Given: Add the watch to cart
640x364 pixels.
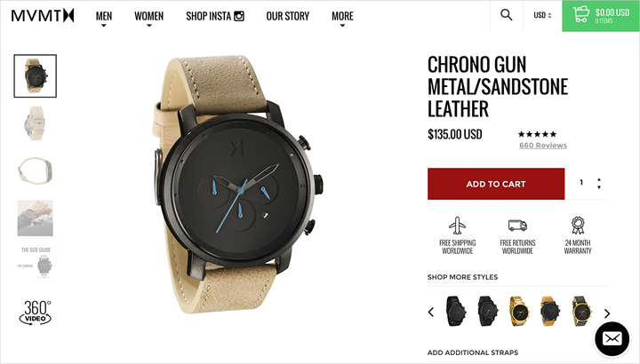Looking at the screenshot, I should [496, 184].
